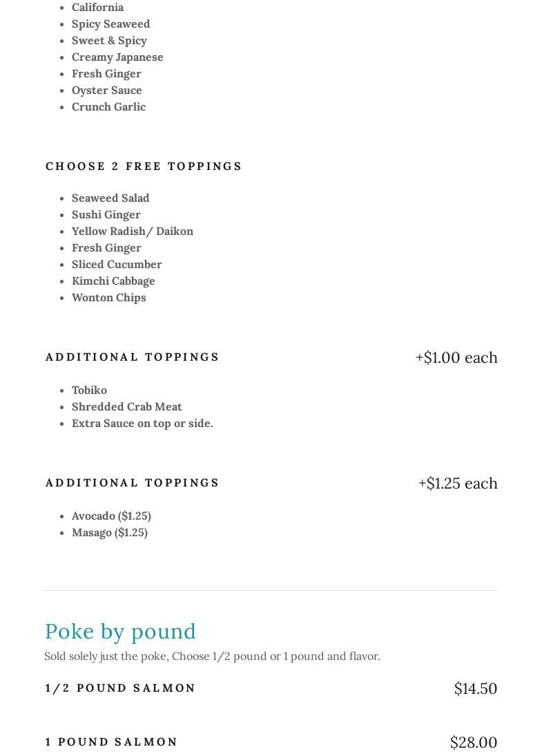
Task: Select Tobiko additional topping
Action: point(89,390)
